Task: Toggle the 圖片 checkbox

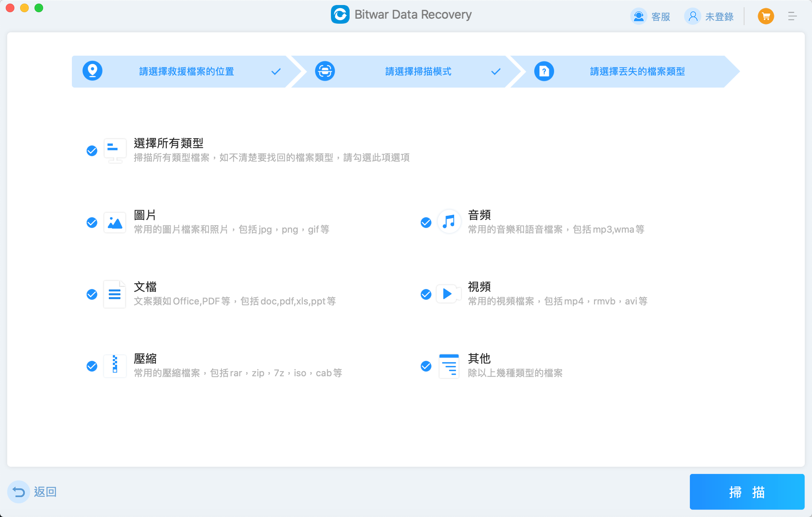Action: point(92,223)
